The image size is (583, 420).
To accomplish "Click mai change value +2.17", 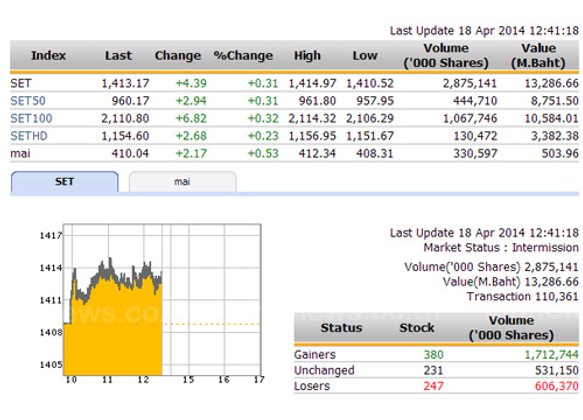I will tap(191, 153).
